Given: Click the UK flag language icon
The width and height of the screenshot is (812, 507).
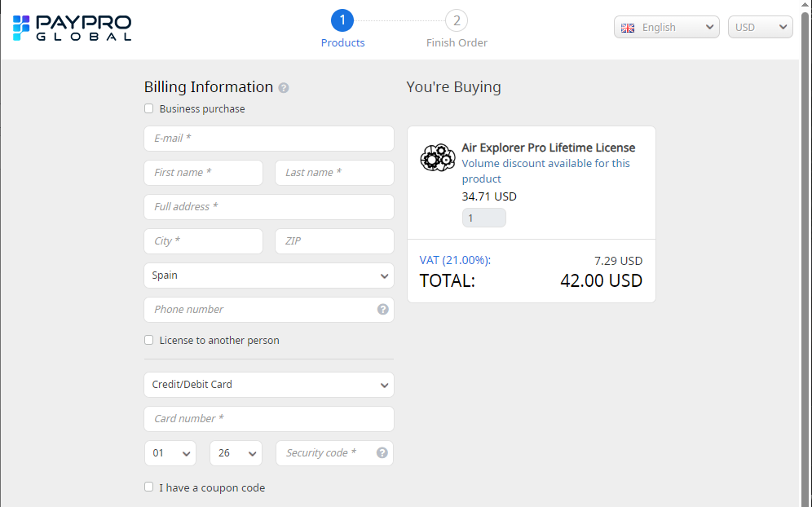Looking at the screenshot, I should [628, 28].
